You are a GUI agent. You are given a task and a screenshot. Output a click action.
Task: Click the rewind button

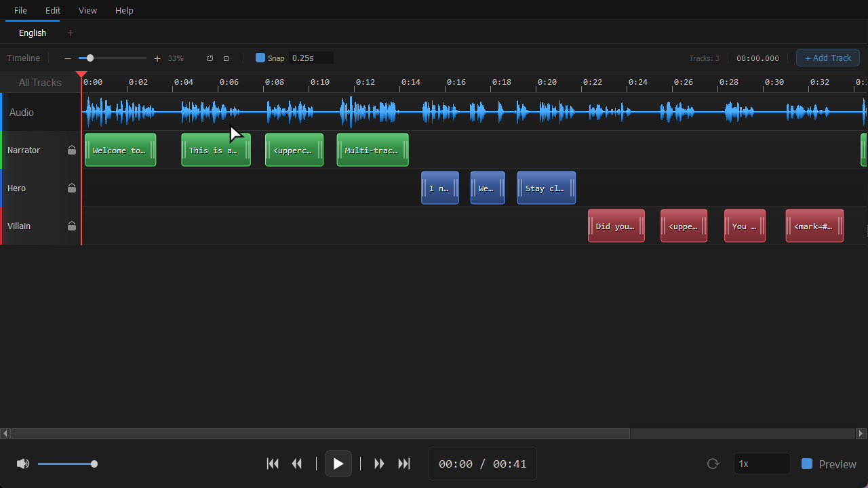297,464
